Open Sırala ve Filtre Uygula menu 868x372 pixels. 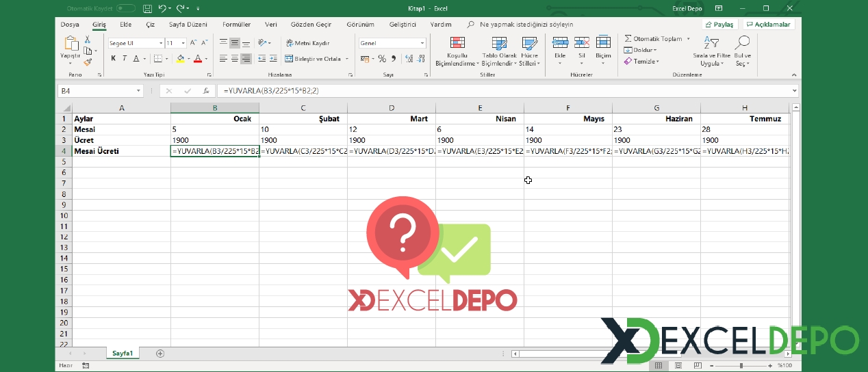[711, 51]
